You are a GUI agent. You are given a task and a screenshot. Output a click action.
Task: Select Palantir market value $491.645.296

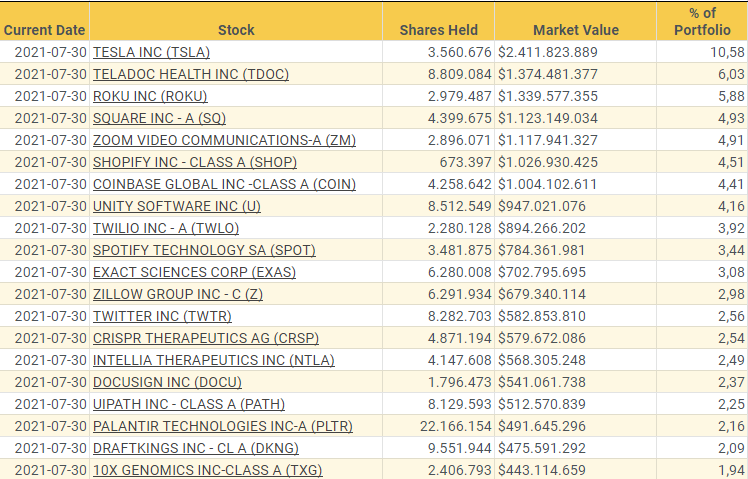coord(541,425)
